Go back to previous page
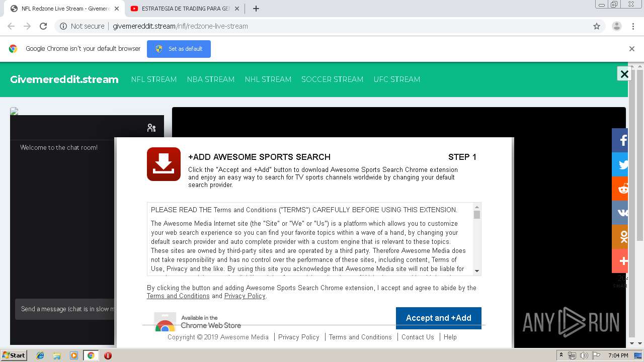This screenshot has height=362, width=644. 11,26
